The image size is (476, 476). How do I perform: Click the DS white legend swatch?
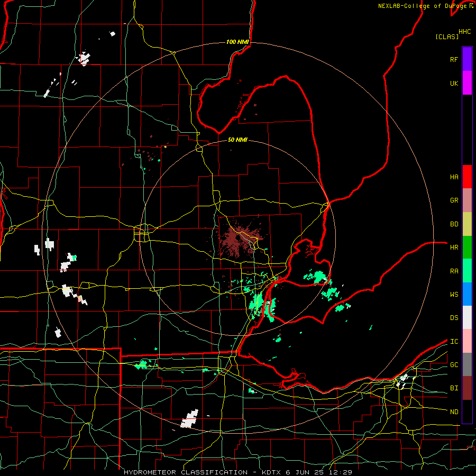467,317
